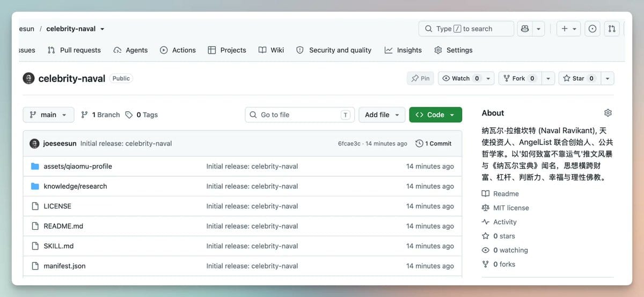This screenshot has height=297, width=644.
Task: Open the pull requests header icon
Action: coord(612,29)
